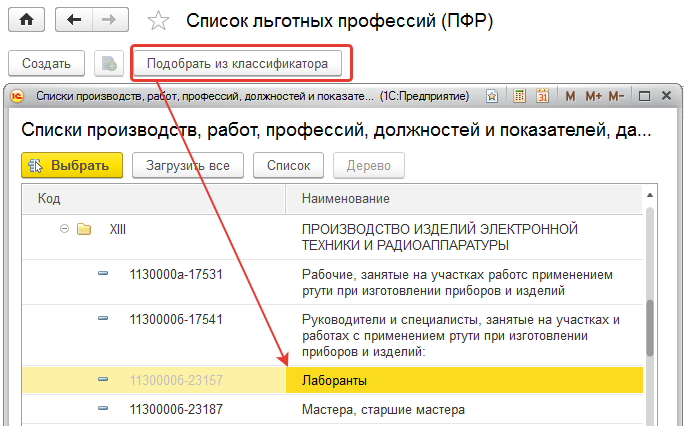Click Загрузить все button
Image resolution: width=684 pixels, height=426 pixels.
point(188,165)
